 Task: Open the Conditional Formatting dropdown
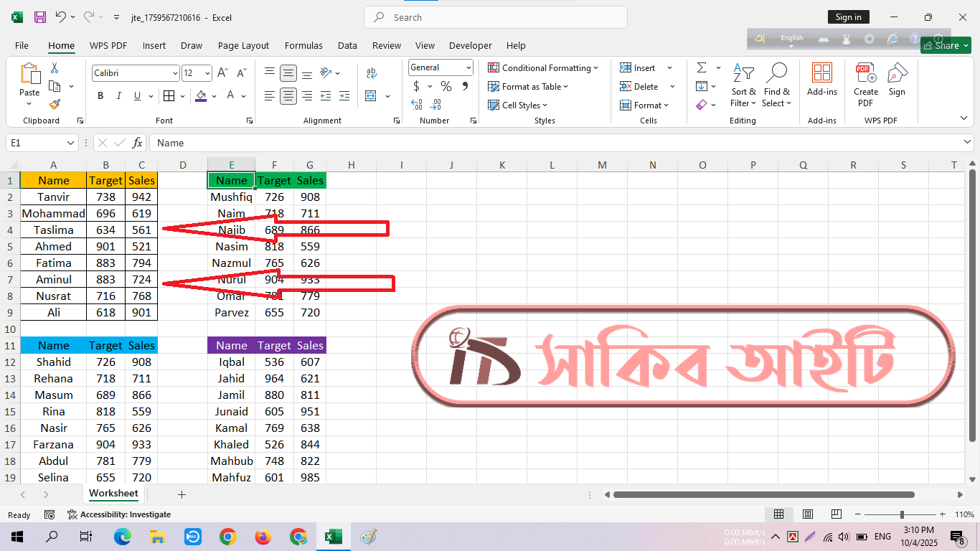(543, 68)
